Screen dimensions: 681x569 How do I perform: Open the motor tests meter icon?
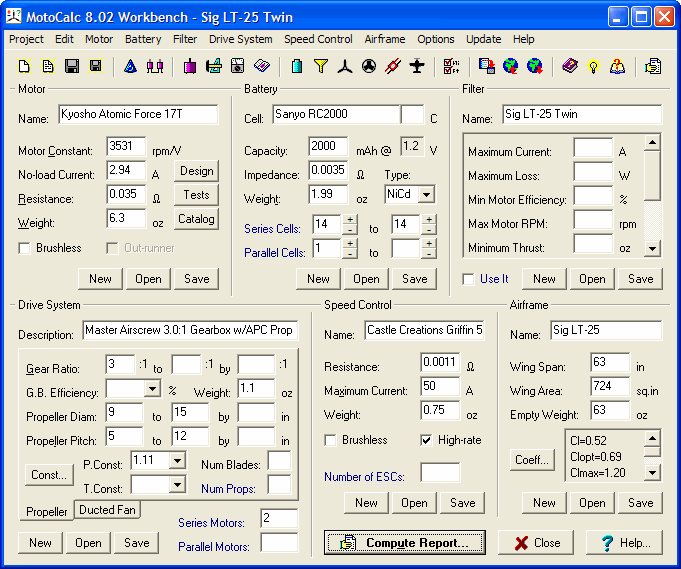(238, 66)
